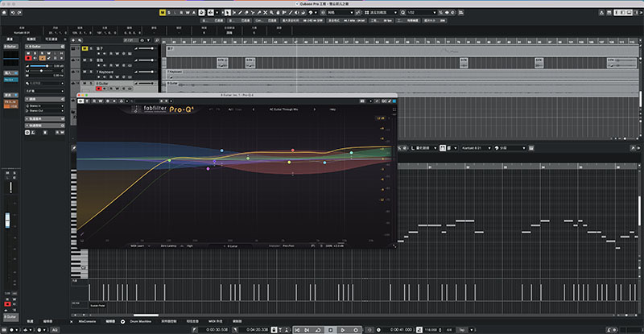644x334 pixels.
Task: Click the previous preset arrow in Pro-Q
Action: tap(253, 109)
